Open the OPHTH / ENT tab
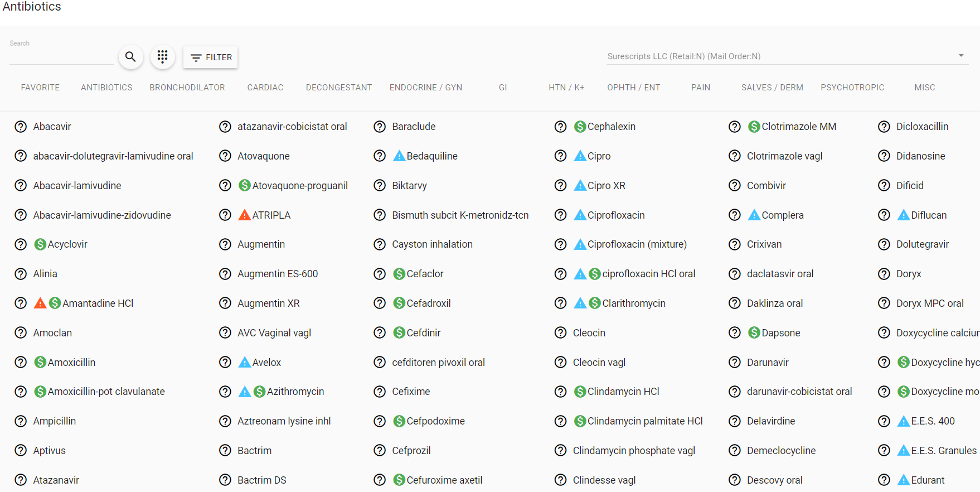This screenshot has width=980, height=492. click(x=634, y=88)
